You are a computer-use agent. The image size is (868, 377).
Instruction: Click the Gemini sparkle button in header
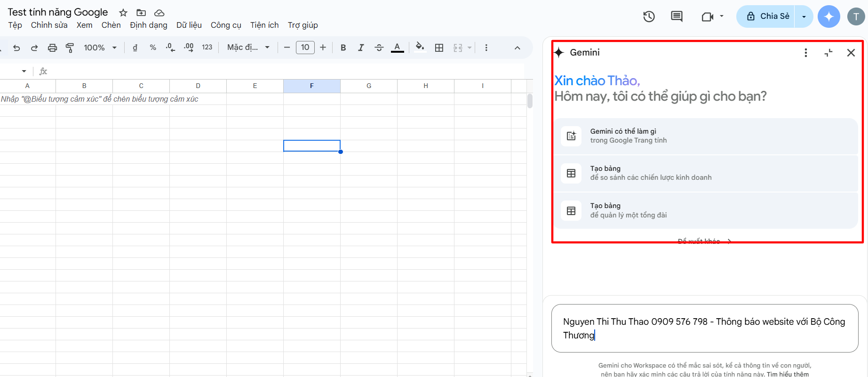point(828,16)
